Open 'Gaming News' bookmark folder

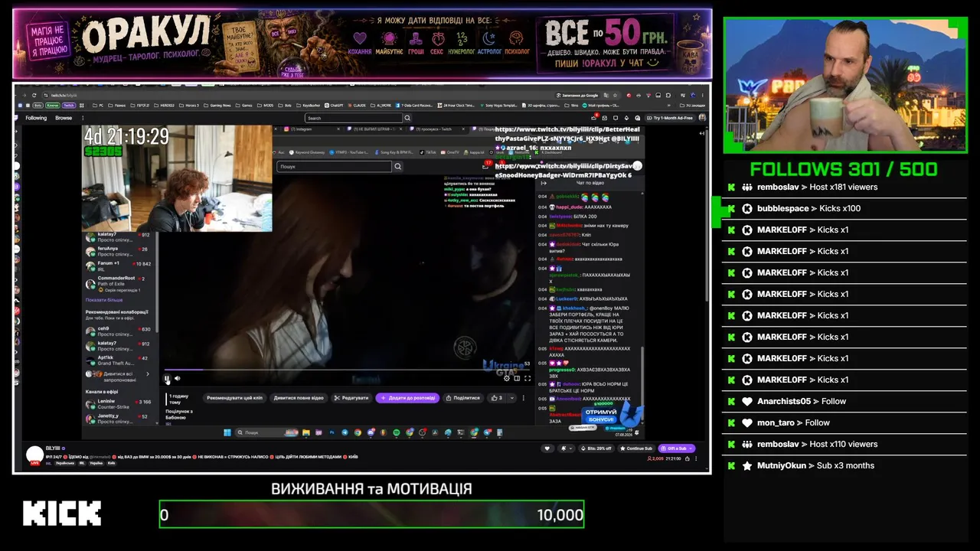(217, 105)
